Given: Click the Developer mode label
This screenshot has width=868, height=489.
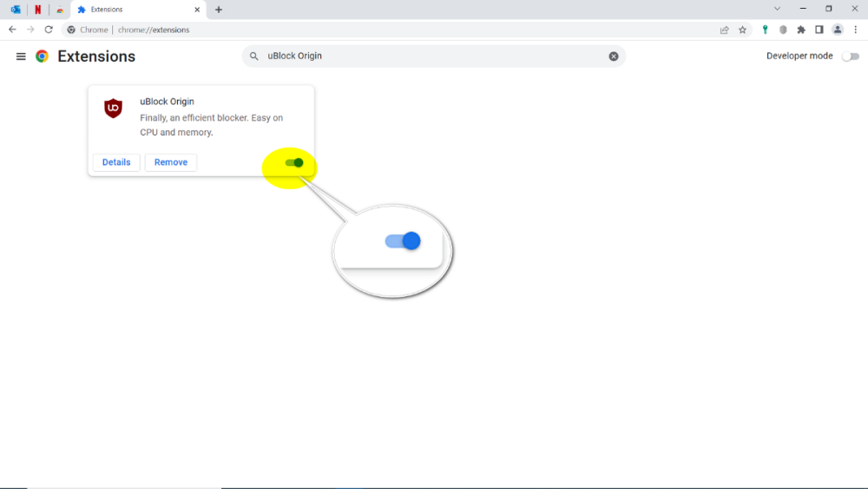Looking at the screenshot, I should coord(799,56).
